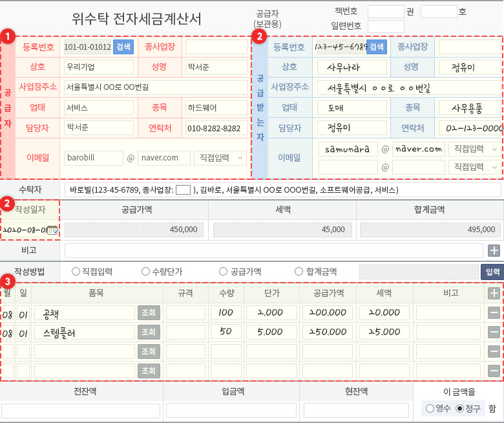Search the supplier registration number
This screenshot has height=423, width=504.
[123, 47]
